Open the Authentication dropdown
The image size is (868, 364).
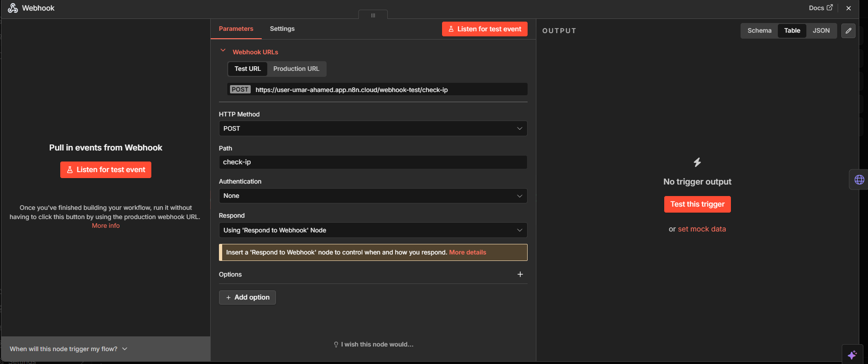373,196
